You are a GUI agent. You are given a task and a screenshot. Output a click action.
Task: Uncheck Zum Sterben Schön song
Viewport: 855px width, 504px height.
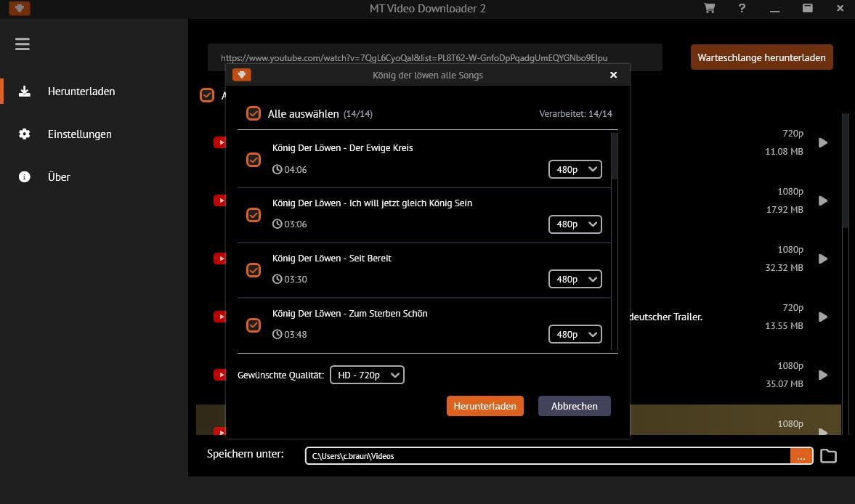coord(254,325)
